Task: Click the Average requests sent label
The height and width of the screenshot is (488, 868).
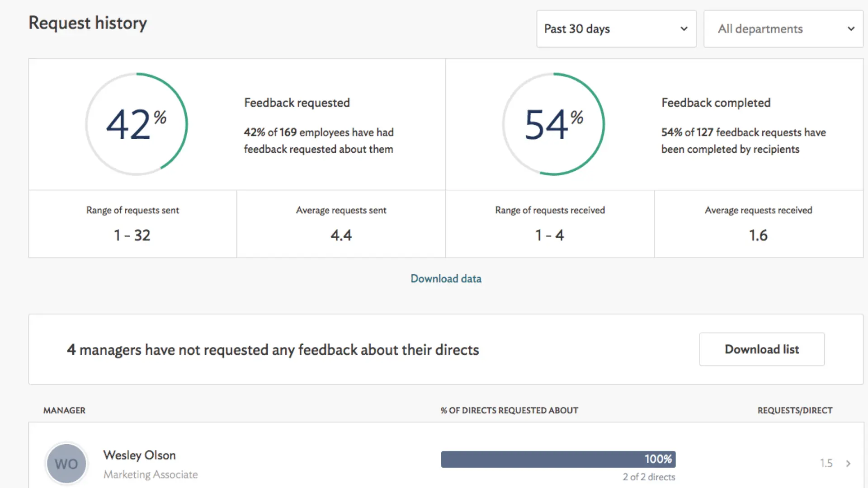Action: [x=341, y=210]
